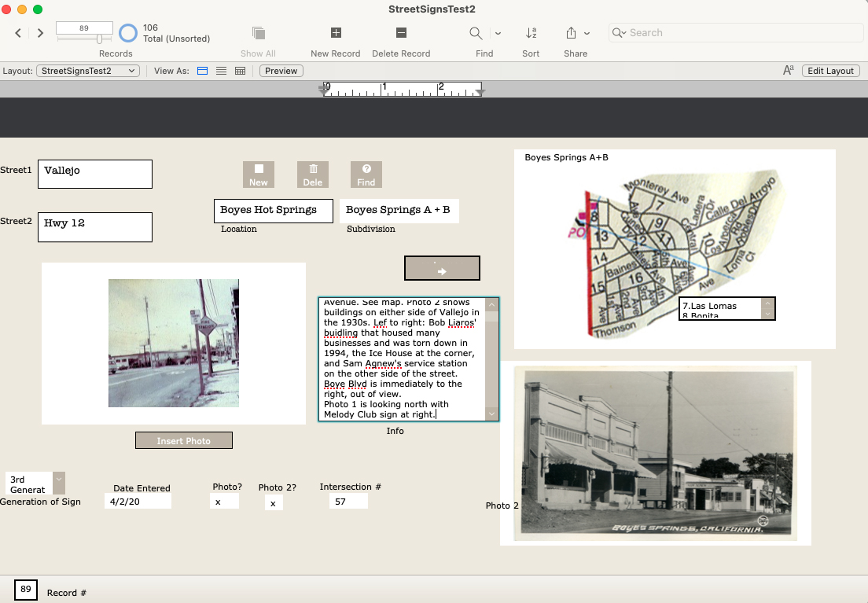Open the Layout StreetSignsTest2 dropdown
The width and height of the screenshot is (868, 603).
pyautogui.click(x=88, y=71)
